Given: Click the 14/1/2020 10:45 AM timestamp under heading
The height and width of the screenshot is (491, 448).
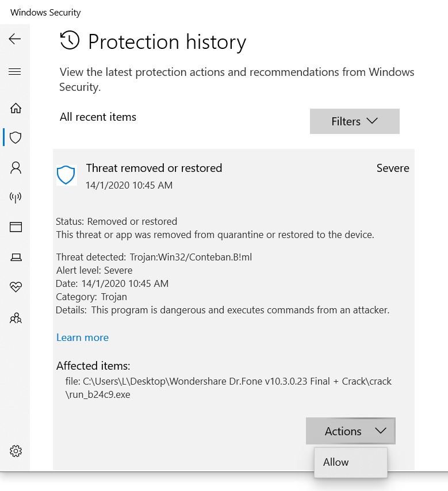Looking at the screenshot, I should coord(129,185).
